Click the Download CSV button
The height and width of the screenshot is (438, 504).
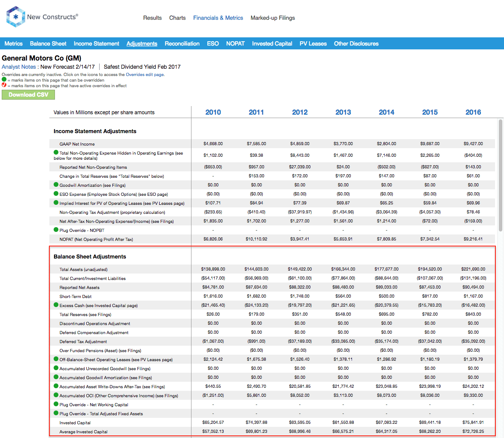click(28, 94)
